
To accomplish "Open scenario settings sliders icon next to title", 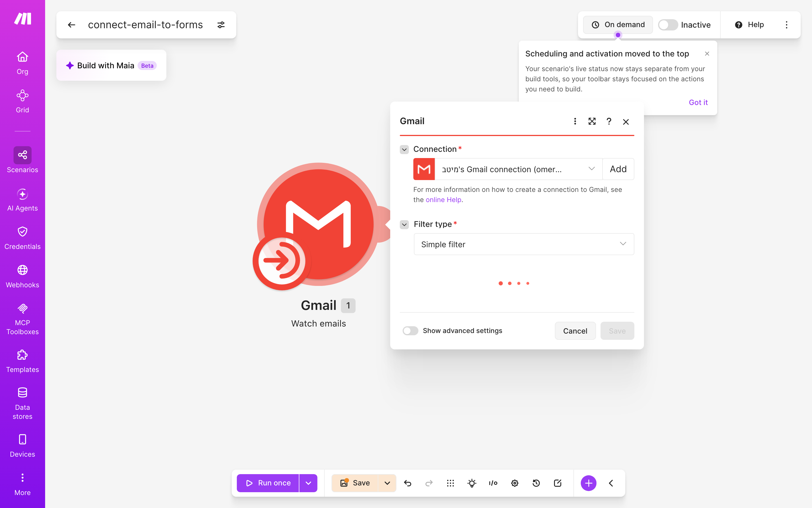I will tap(221, 25).
